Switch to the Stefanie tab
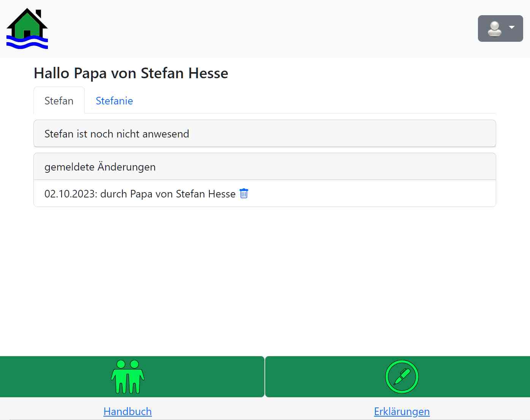This screenshot has height=420, width=530. pos(114,101)
